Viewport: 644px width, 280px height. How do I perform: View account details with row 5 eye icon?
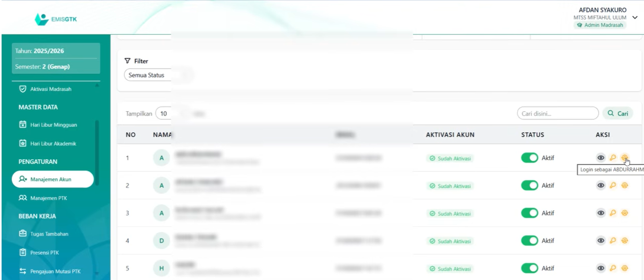(x=600, y=269)
